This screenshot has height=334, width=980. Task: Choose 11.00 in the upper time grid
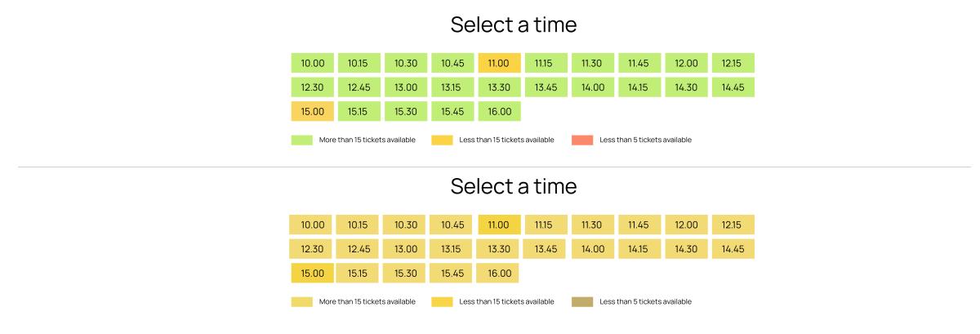499,63
